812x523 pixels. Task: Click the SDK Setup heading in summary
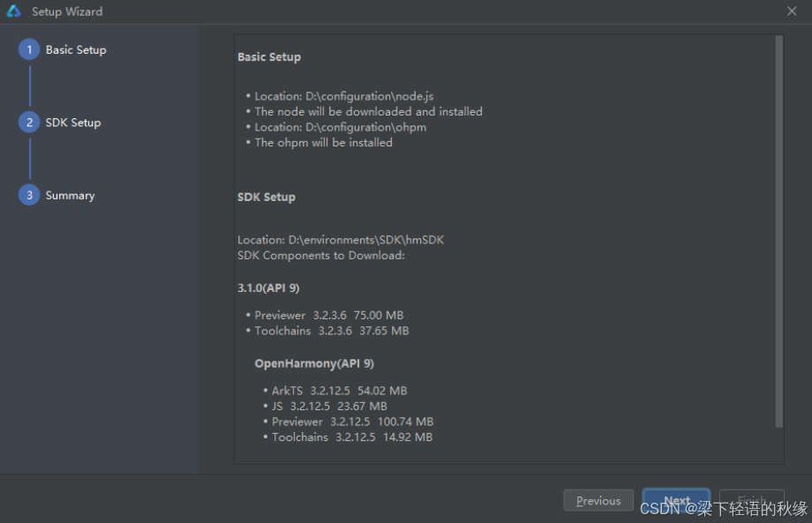click(267, 197)
